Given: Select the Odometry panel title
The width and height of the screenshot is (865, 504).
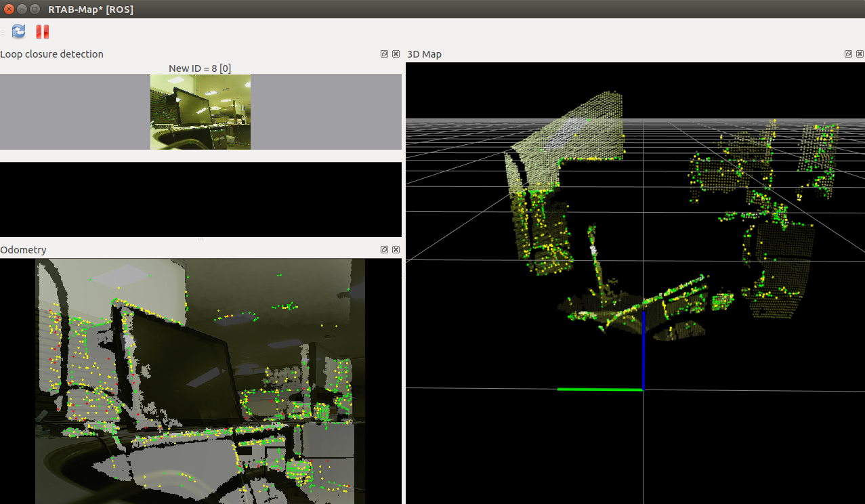Looking at the screenshot, I should 24,250.
